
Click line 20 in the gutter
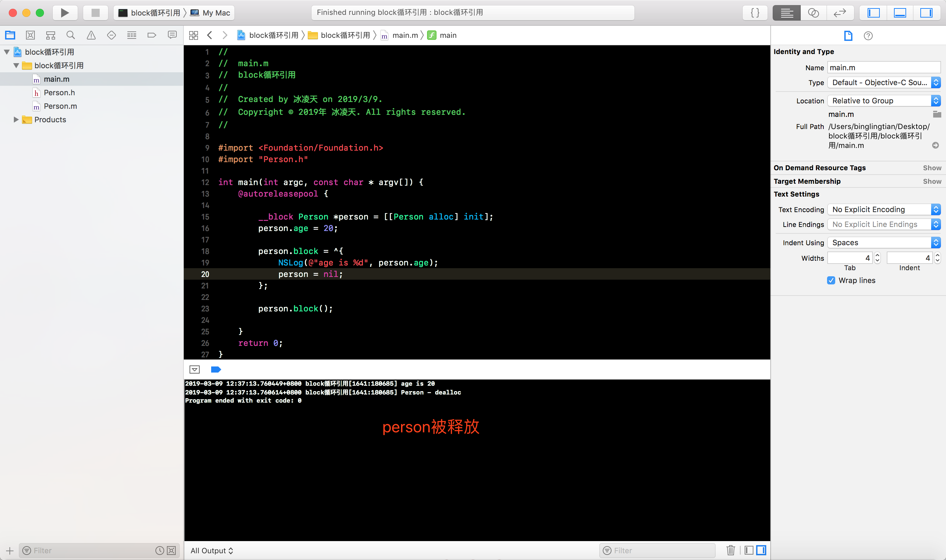pos(205,274)
